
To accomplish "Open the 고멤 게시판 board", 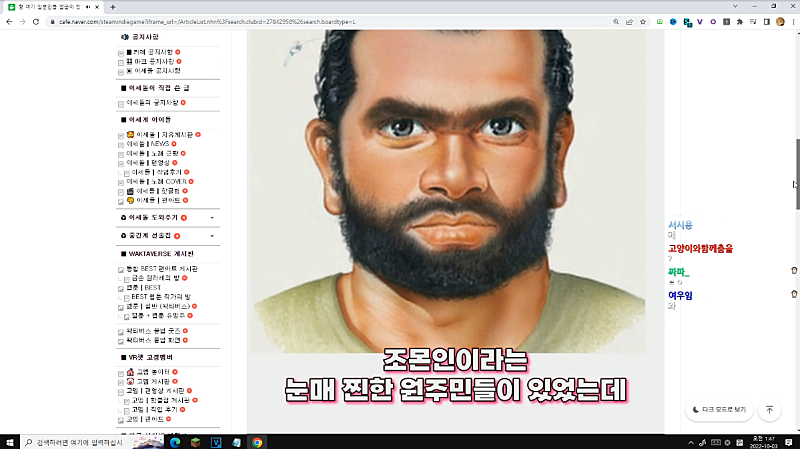I will click(153, 381).
